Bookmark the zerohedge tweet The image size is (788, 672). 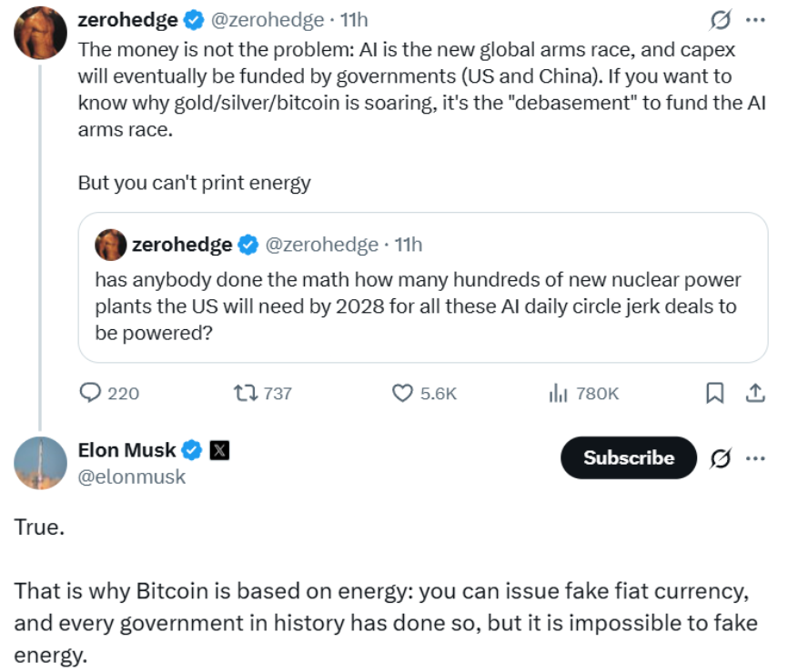pos(715,393)
